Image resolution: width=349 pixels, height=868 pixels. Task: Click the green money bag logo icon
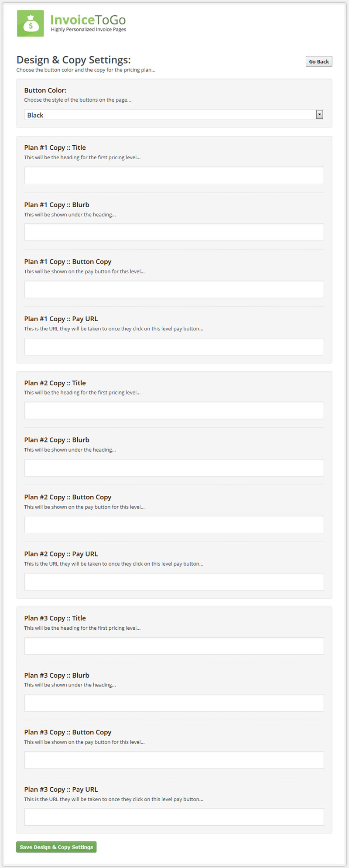31,23
